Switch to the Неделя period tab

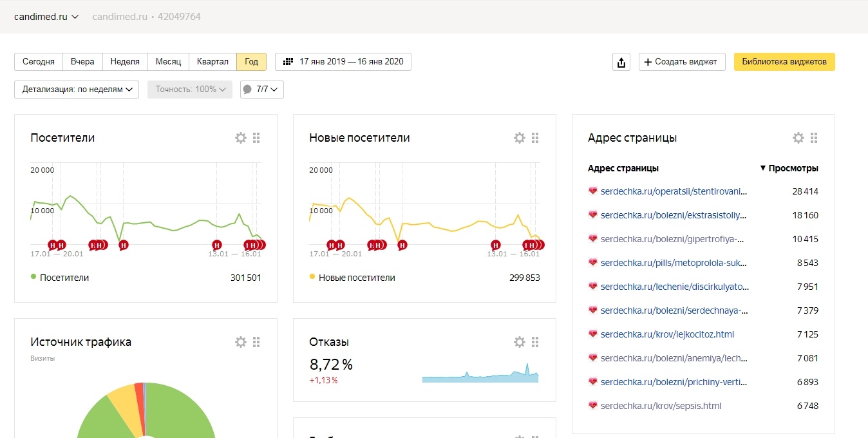tap(125, 62)
